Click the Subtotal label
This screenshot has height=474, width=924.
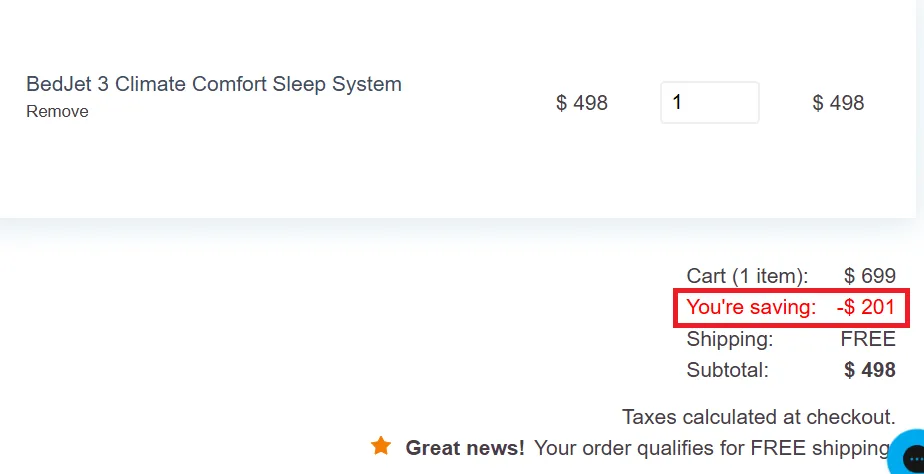click(728, 370)
